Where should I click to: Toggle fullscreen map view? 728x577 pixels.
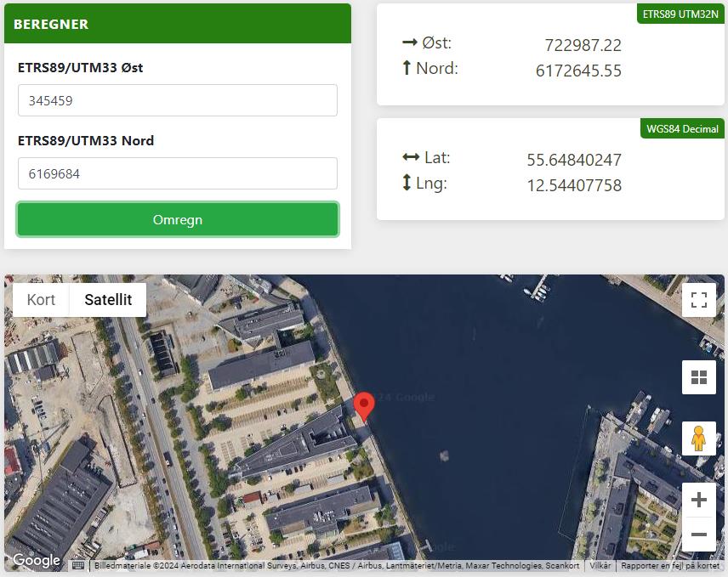coord(699,300)
